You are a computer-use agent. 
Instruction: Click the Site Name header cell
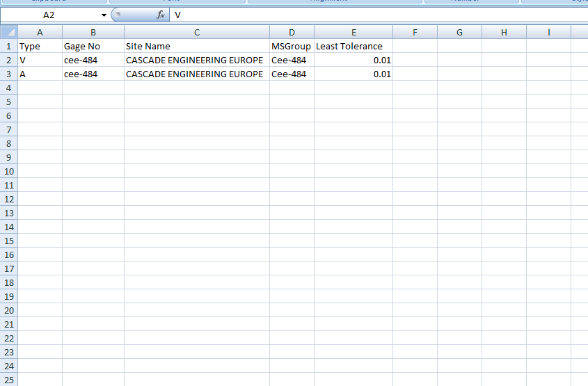click(x=197, y=46)
